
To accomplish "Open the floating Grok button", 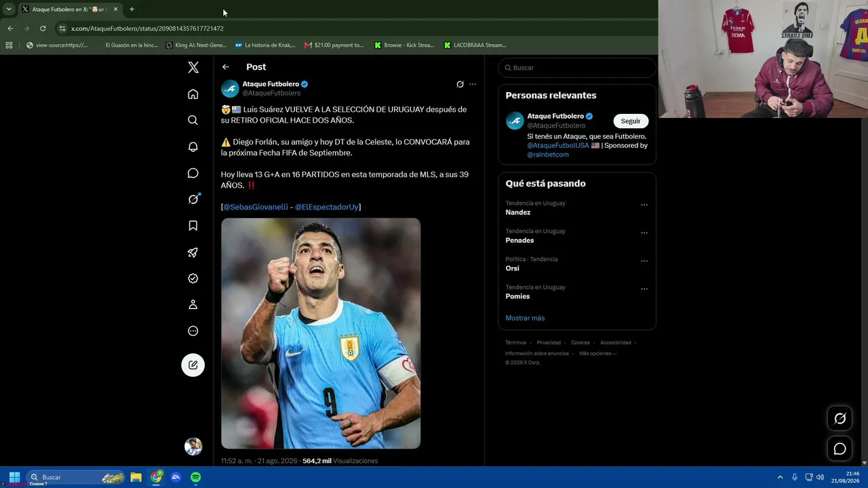I will [x=840, y=418].
